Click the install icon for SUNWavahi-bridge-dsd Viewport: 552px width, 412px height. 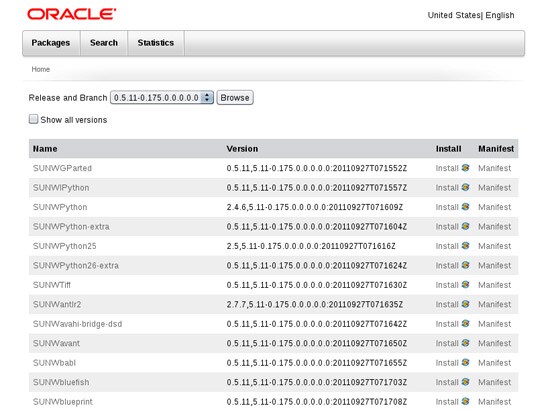(x=465, y=324)
